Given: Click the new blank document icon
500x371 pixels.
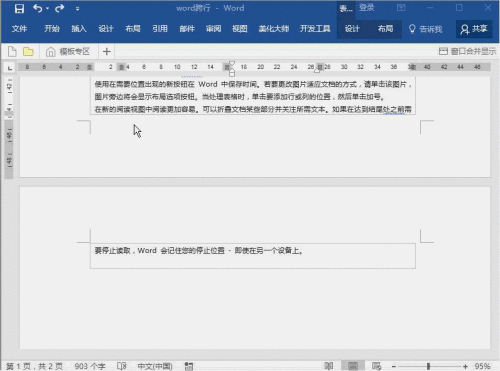Looking at the screenshot, I should point(12,52).
